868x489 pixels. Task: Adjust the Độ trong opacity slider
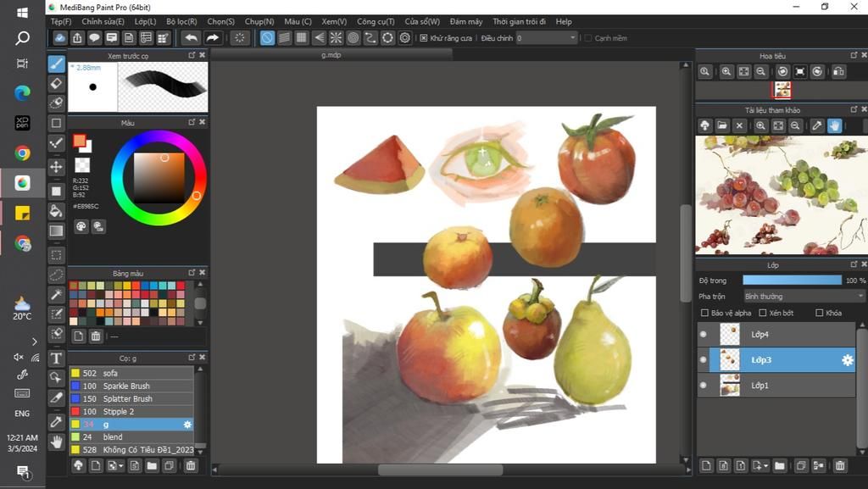pyautogui.click(x=793, y=281)
